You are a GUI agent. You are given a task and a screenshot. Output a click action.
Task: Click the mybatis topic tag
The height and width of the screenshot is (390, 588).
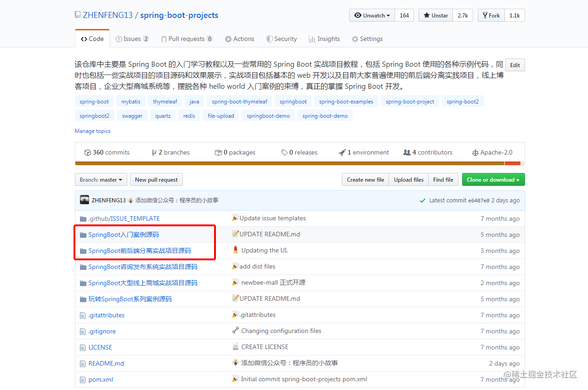(x=131, y=102)
